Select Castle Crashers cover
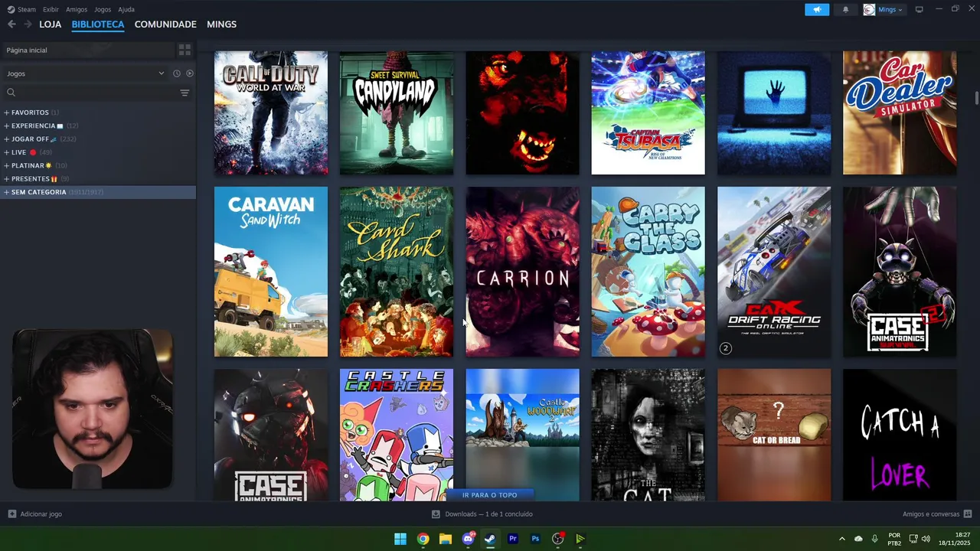 click(397, 435)
